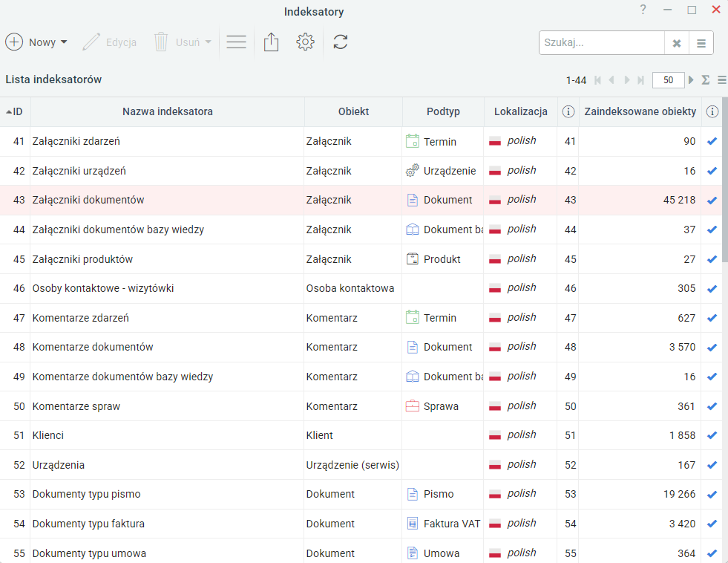Select Komentarze dokumentów row 48 name
This screenshot has height=563, width=728.
coord(93,347)
